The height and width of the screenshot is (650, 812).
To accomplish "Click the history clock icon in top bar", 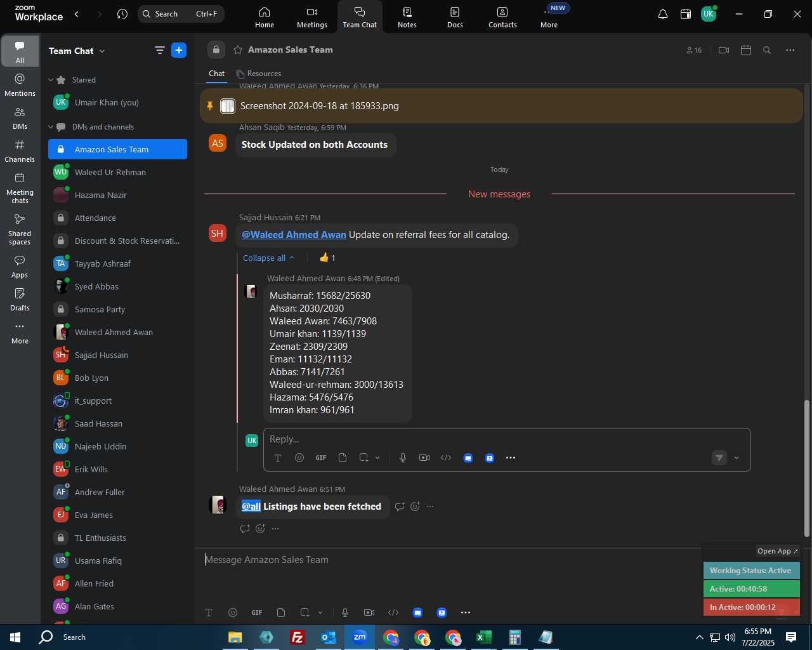I will click(x=122, y=14).
